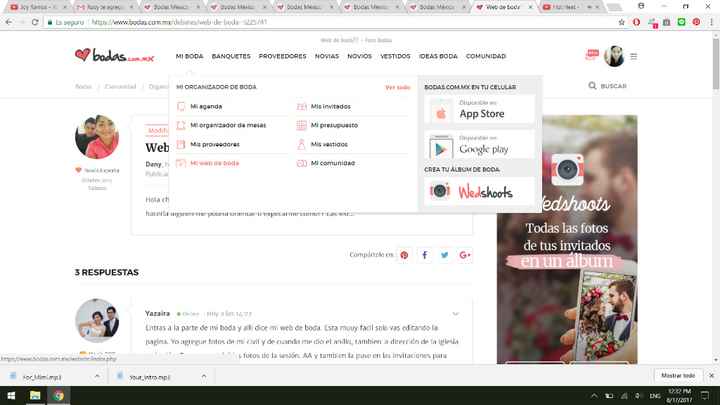Open PROVEEDORES navigation menu
This screenshot has width=720, height=405.
pos(282,56)
